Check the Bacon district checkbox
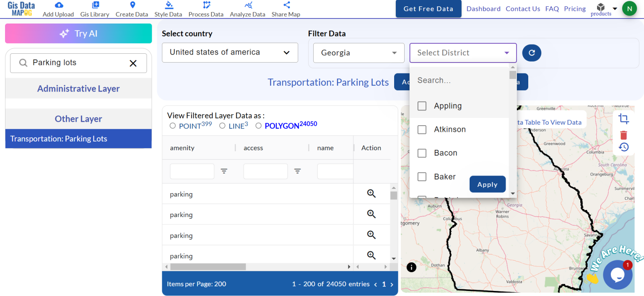 click(x=422, y=153)
